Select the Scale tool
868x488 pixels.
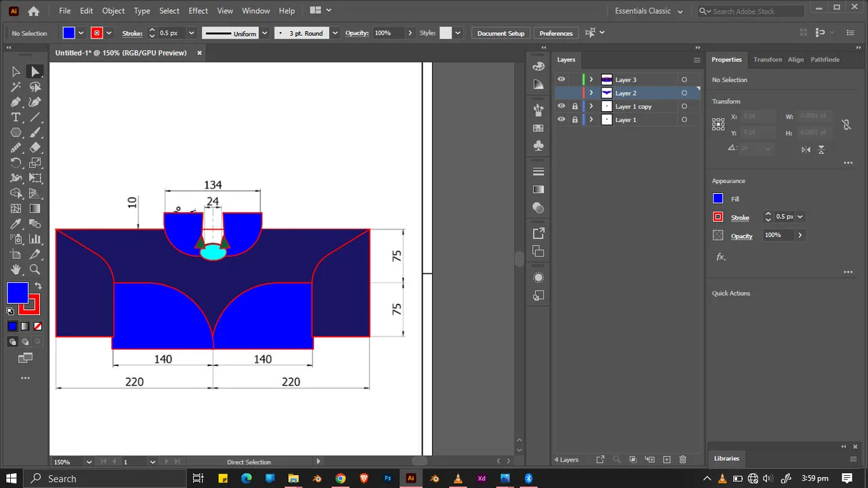[35, 163]
